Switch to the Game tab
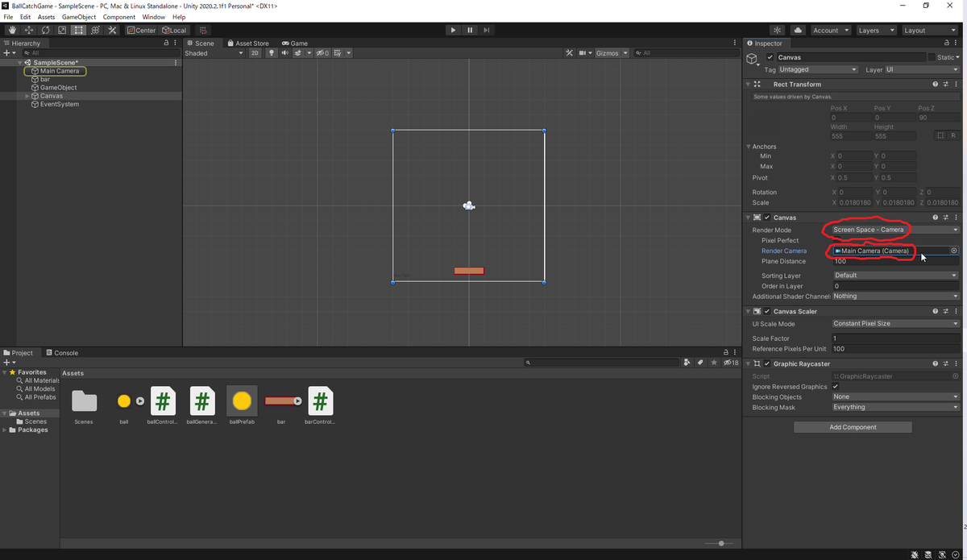The image size is (967, 560). pyautogui.click(x=295, y=43)
